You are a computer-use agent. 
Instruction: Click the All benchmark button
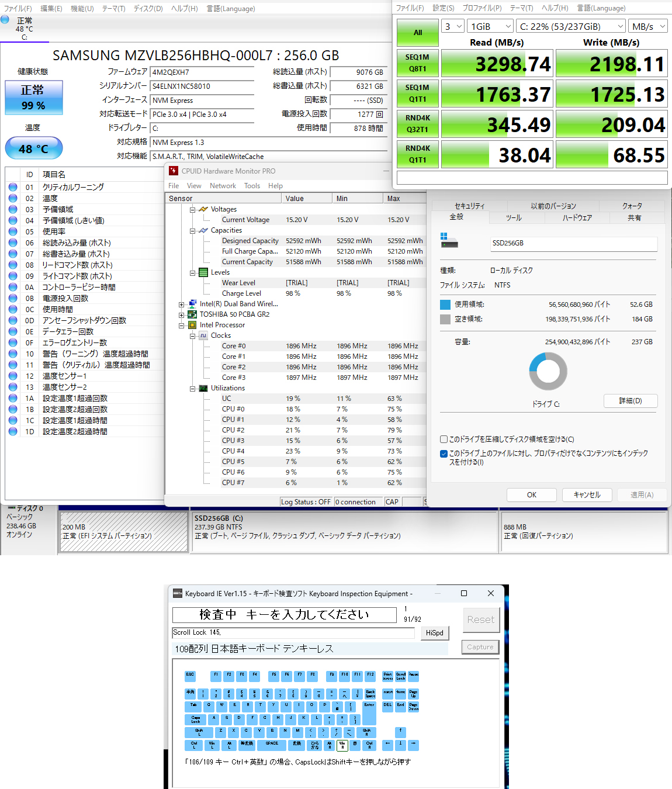click(418, 33)
